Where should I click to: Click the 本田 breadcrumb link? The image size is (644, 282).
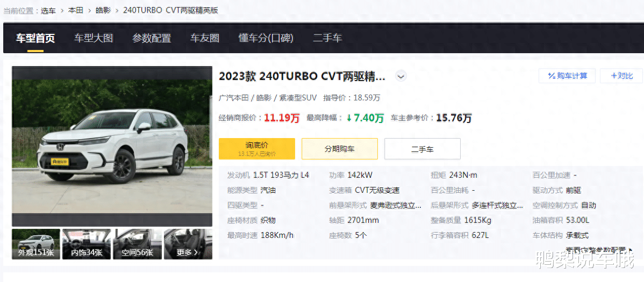tap(76, 10)
